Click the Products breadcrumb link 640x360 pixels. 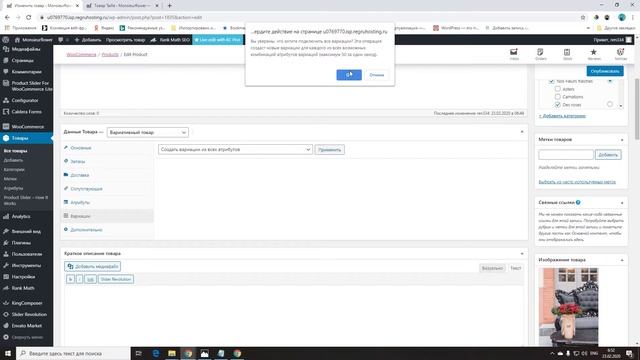point(110,54)
